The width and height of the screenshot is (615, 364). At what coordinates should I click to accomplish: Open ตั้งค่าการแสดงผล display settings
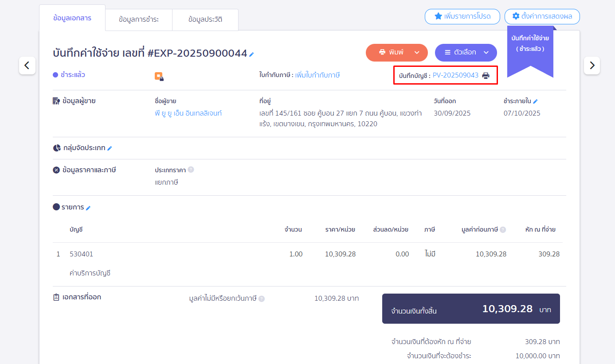click(x=542, y=16)
